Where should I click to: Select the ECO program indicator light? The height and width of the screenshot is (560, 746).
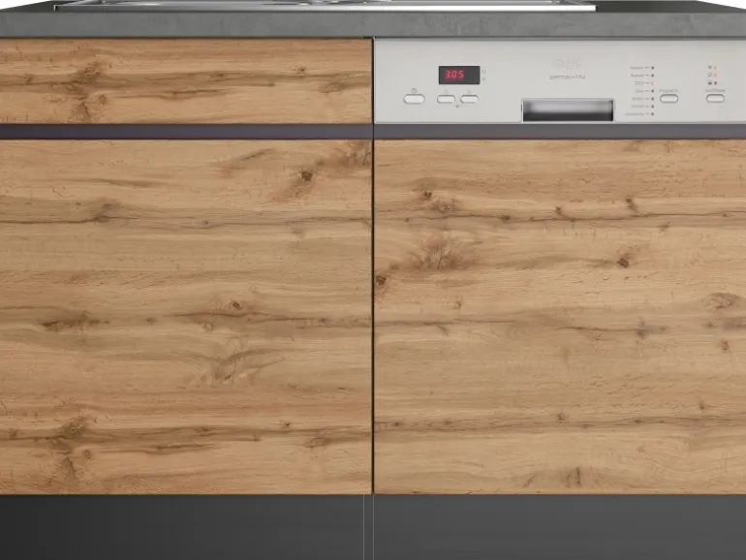coord(652,83)
